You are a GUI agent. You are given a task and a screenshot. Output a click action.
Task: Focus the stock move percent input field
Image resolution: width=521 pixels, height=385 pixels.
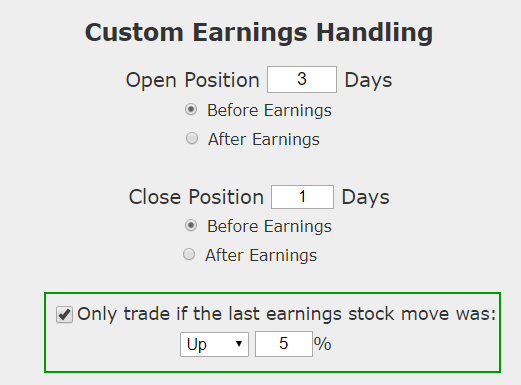click(x=284, y=344)
